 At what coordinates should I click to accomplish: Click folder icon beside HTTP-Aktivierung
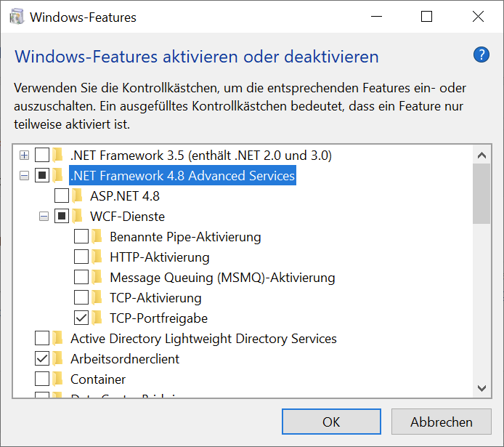[x=97, y=257]
